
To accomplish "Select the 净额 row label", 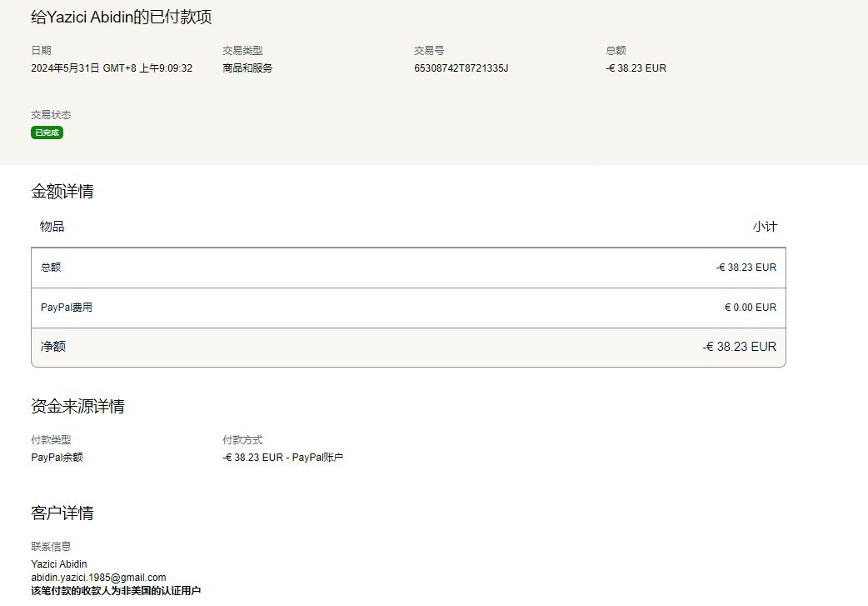I will pyautogui.click(x=52, y=347).
